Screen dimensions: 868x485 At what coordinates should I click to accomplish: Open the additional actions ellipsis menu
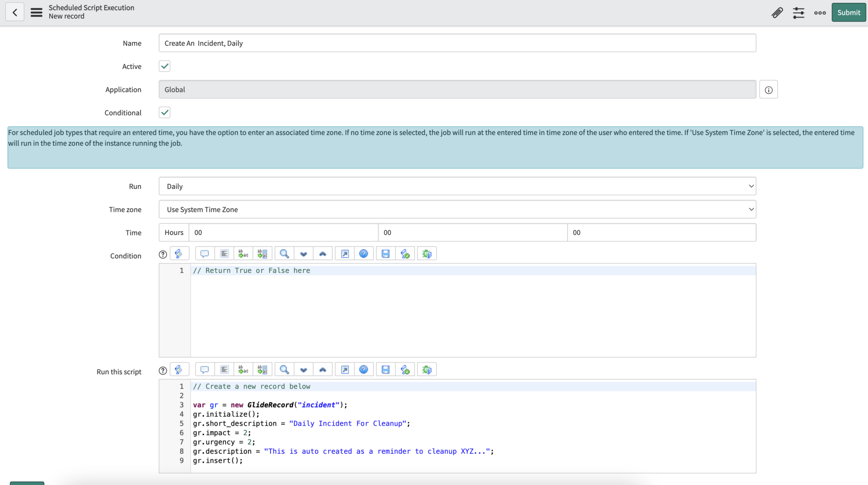tap(820, 13)
